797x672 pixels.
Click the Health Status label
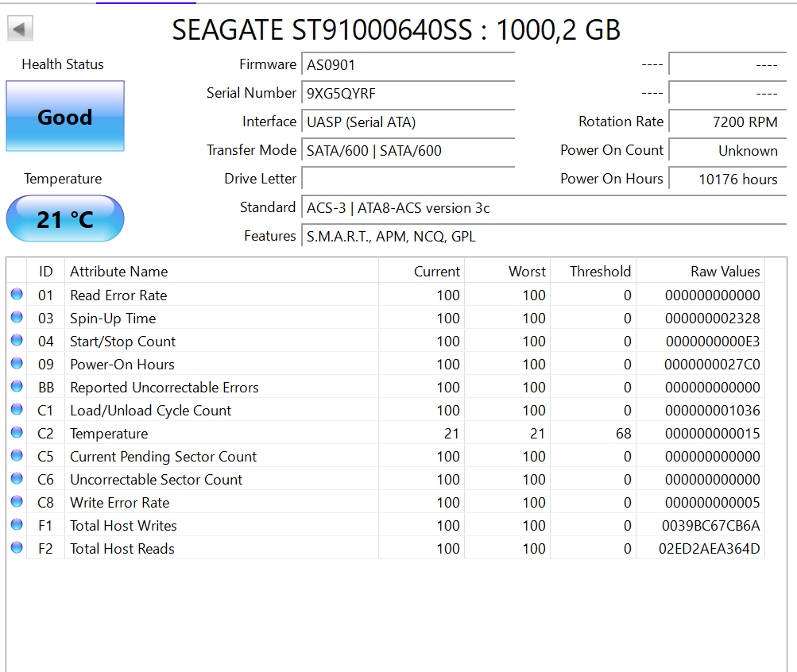[63, 64]
